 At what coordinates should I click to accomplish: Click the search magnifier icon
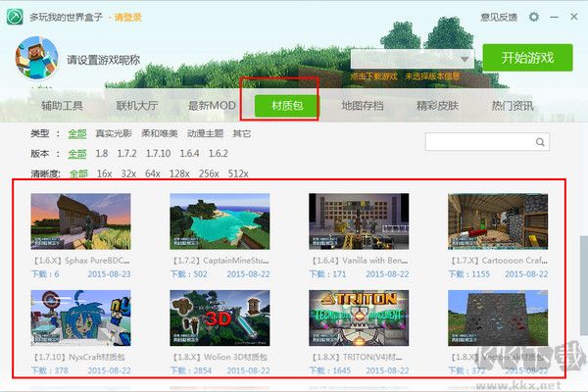tap(540, 142)
